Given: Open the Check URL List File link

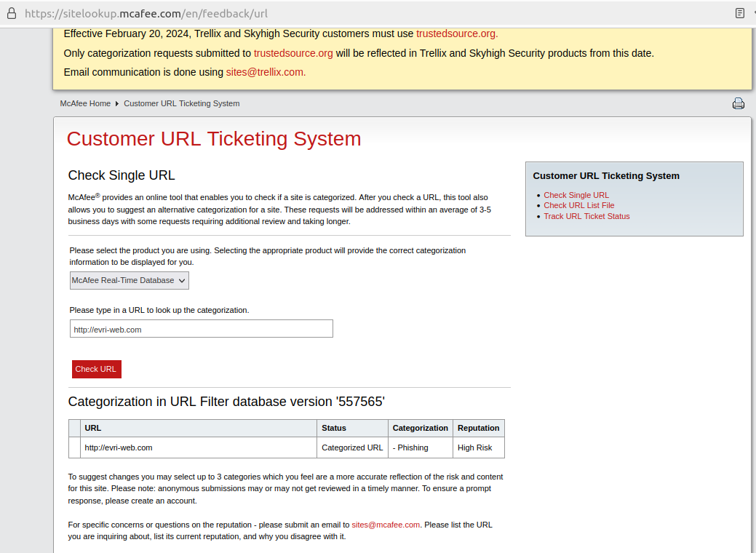Looking at the screenshot, I should [579, 205].
